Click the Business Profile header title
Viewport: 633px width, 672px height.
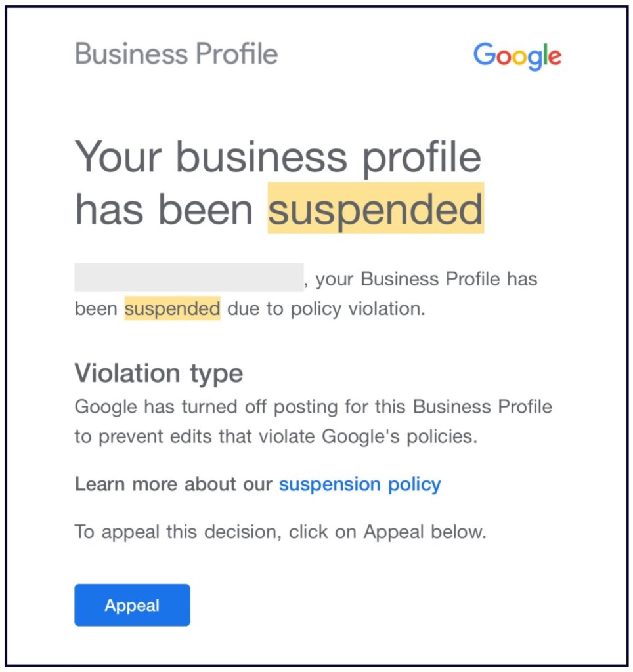[177, 54]
